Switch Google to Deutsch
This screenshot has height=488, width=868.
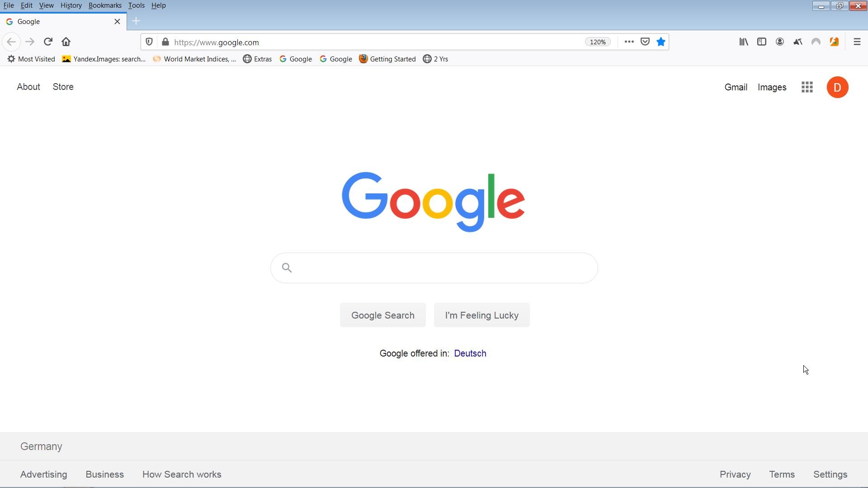(470, 353)
